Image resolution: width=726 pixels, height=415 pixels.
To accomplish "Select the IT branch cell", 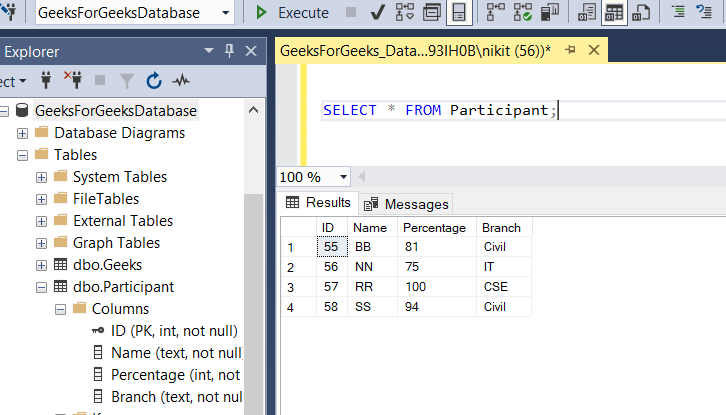I will [504, 267].
